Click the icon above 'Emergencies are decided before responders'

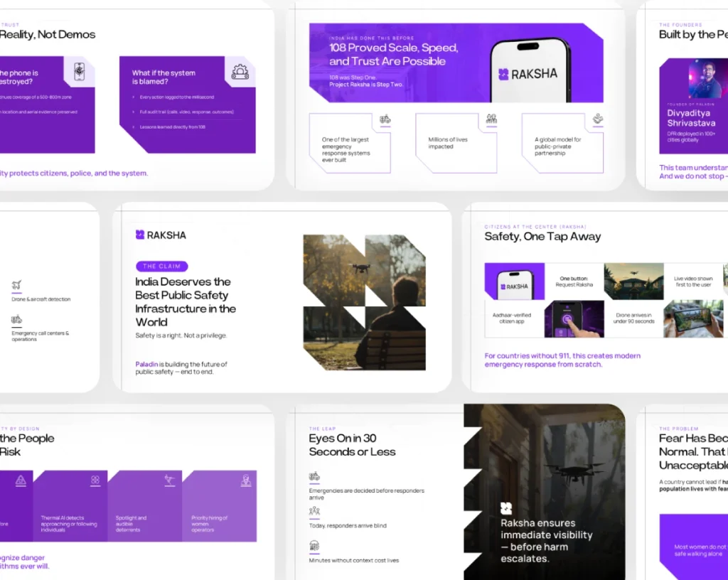point(314,476)
